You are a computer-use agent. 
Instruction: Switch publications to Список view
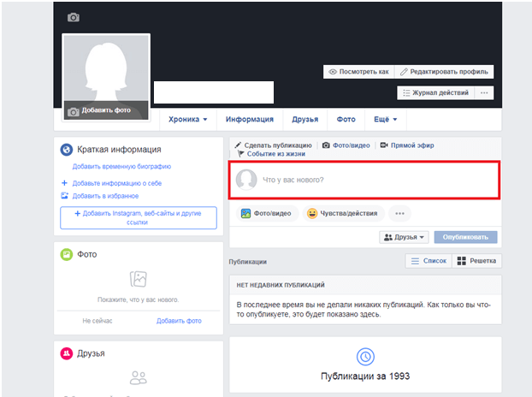click(428, 261)
